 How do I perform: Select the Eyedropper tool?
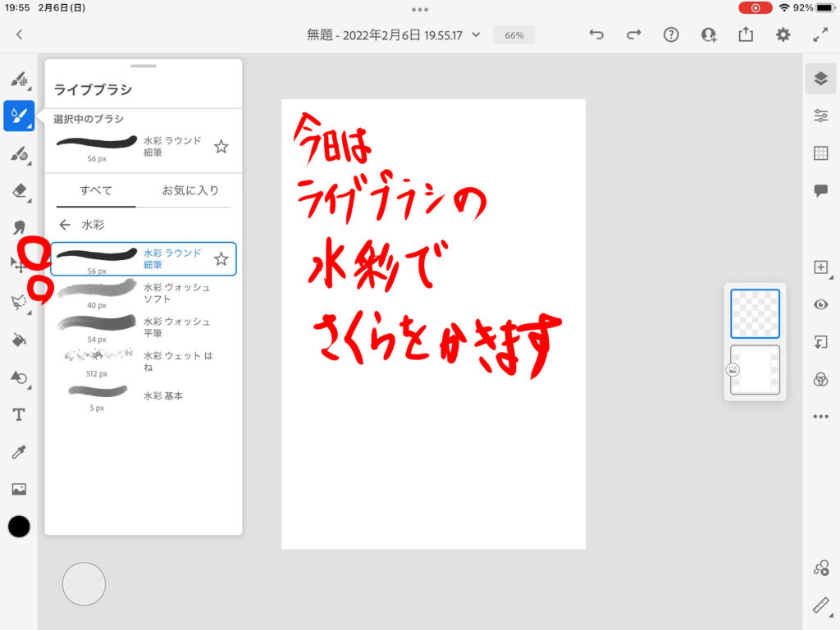(19, 452)
